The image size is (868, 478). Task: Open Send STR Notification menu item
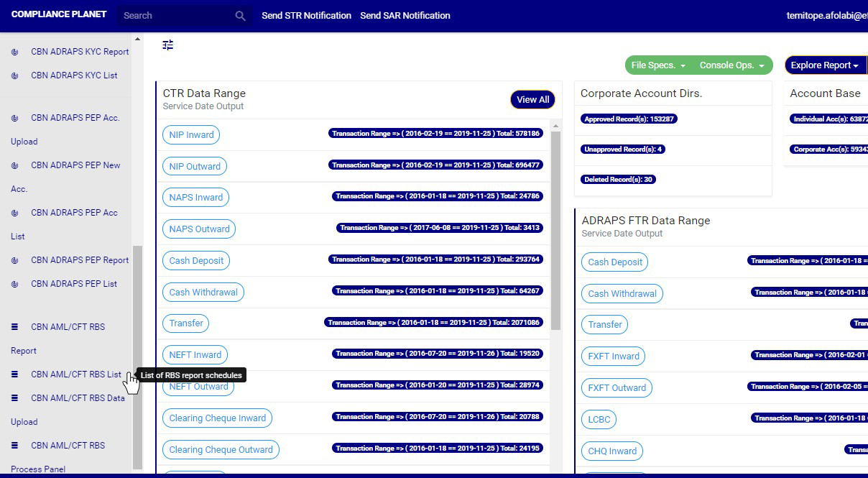pos(306,16)
